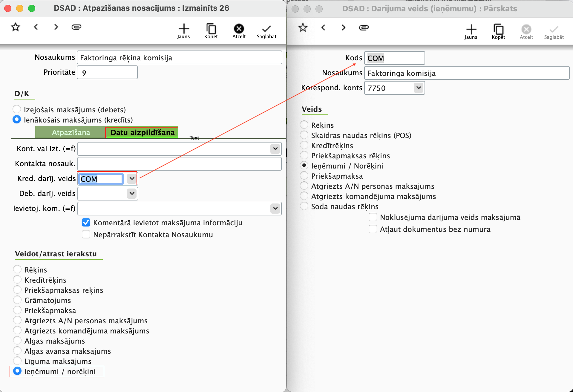The height and width of the screenshot is (392, 573).
Task: Select Ieņēmumi / Norēķini under Veids
Action: pos(304,166)
